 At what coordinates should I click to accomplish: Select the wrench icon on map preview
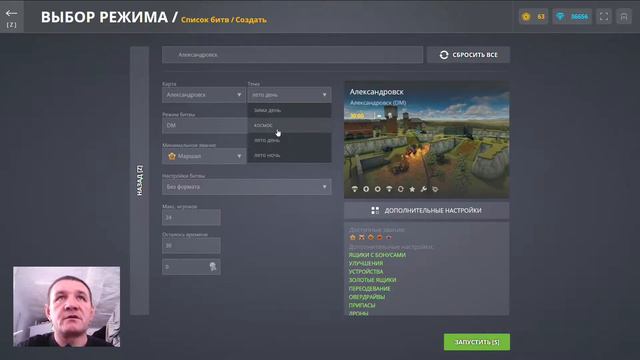[x=424, y=189]
